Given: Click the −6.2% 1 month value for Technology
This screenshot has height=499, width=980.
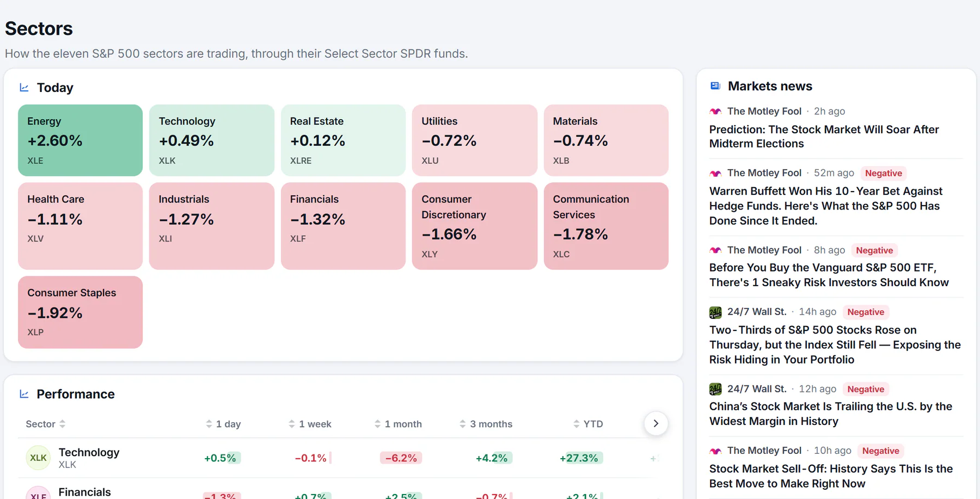Looking at the screenshot, I should coord(401,458).
